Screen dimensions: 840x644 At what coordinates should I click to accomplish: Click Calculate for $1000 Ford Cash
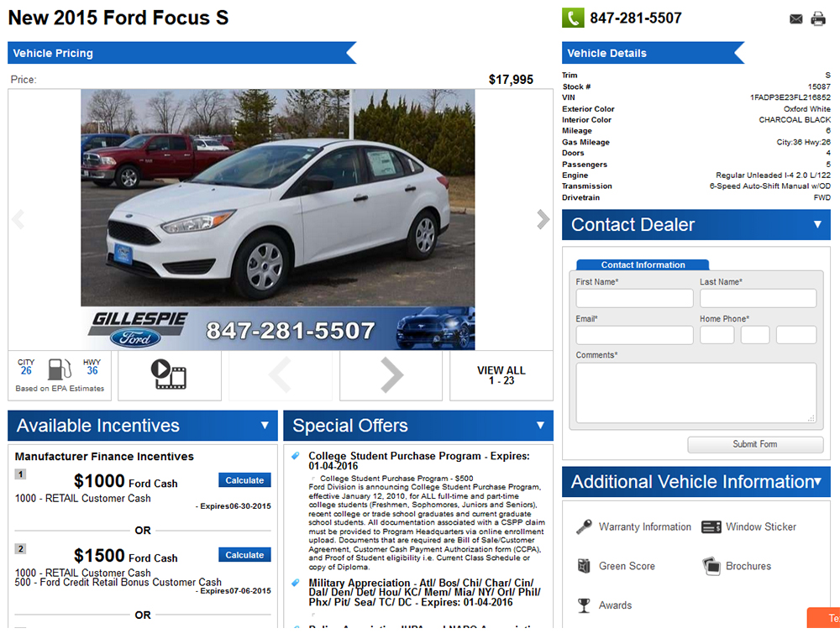point(244,480)
